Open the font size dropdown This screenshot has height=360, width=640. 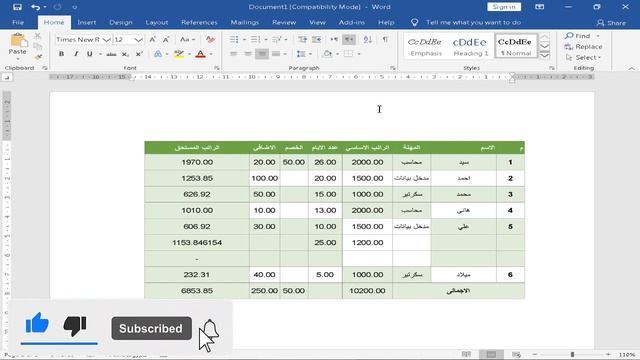tap(138, 40)
